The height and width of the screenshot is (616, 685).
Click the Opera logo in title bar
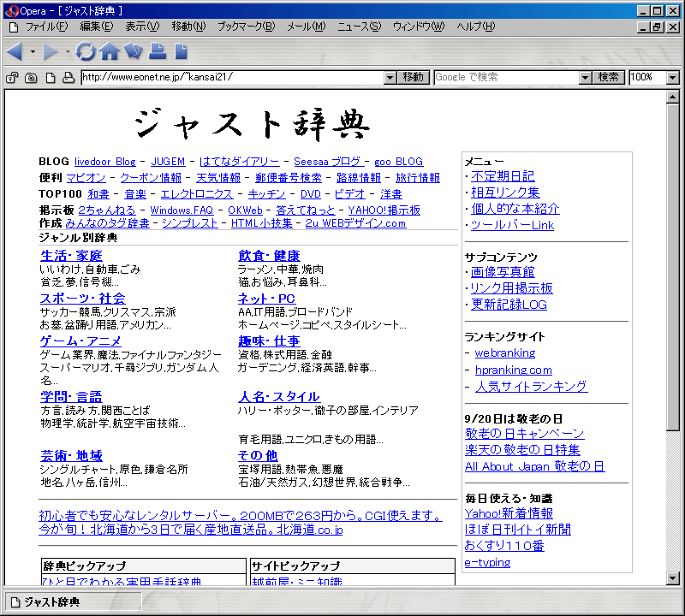tap(11, 10)
